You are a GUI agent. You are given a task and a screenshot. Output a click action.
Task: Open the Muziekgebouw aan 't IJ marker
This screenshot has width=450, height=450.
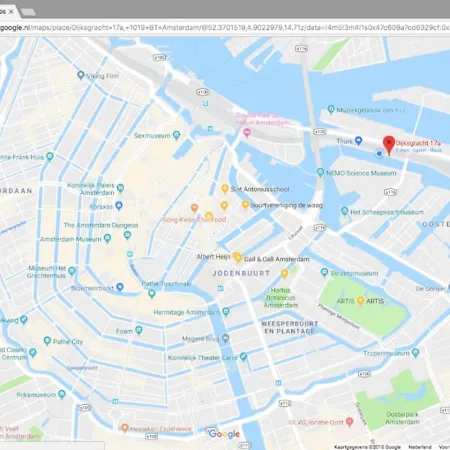click(331, 109)
